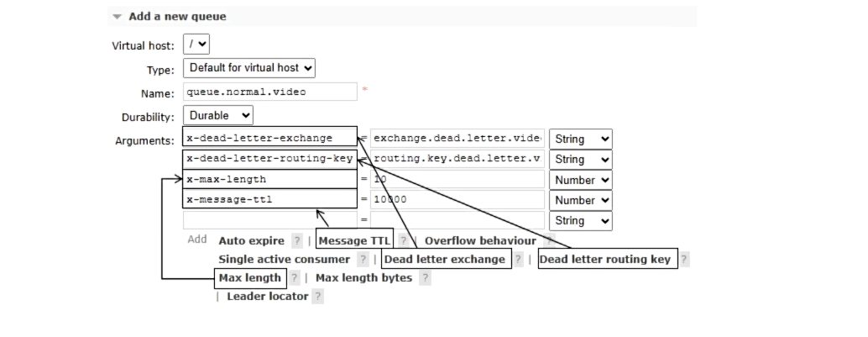This screenshot has width=868, height=337.
Task: Open type dropdown for x-dead-letter-routing-key row
Action: point(581,159)
